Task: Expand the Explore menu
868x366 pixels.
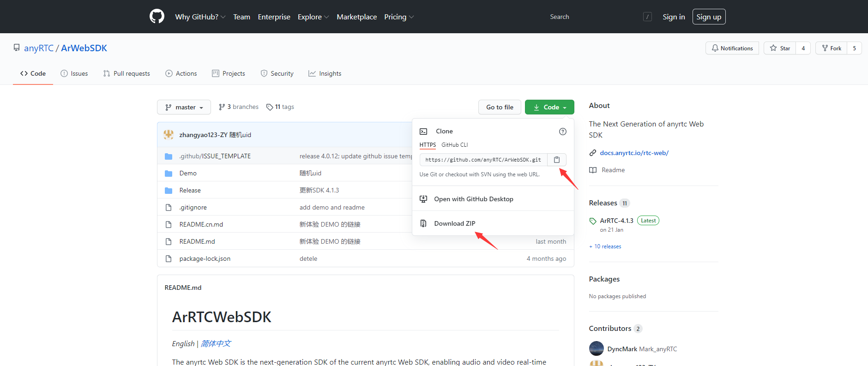Action: [313, 17]
